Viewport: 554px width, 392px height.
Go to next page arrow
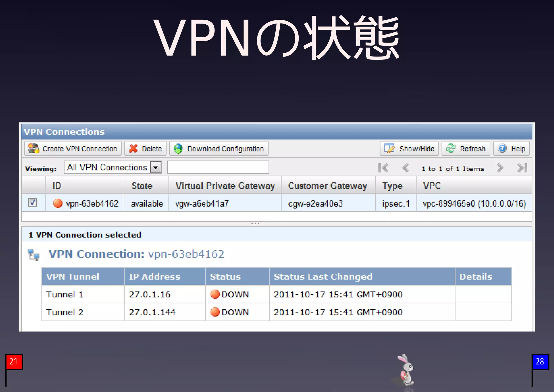(500, 168)
